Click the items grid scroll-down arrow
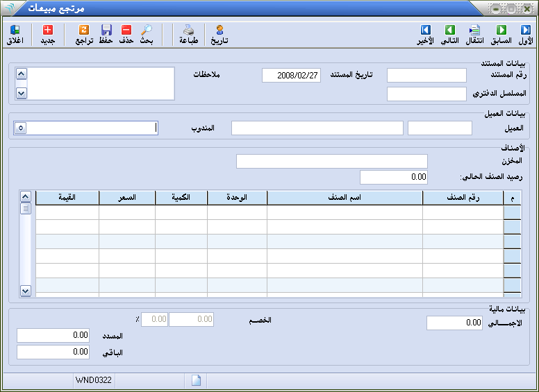 [26, 291]
